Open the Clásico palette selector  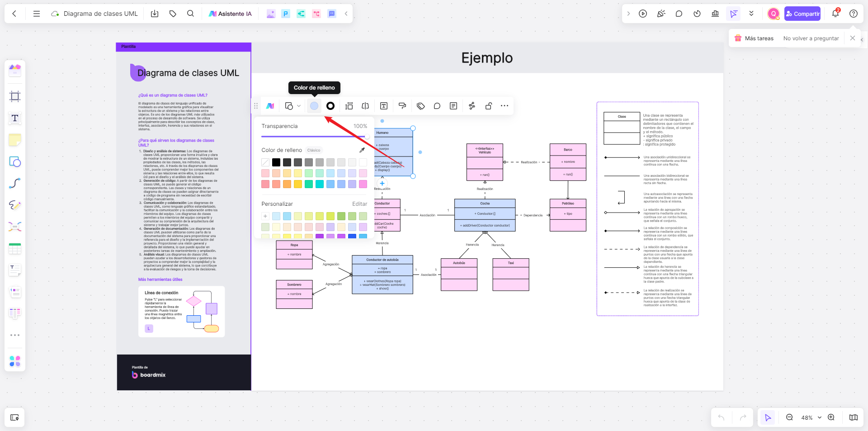click(314, 150)
